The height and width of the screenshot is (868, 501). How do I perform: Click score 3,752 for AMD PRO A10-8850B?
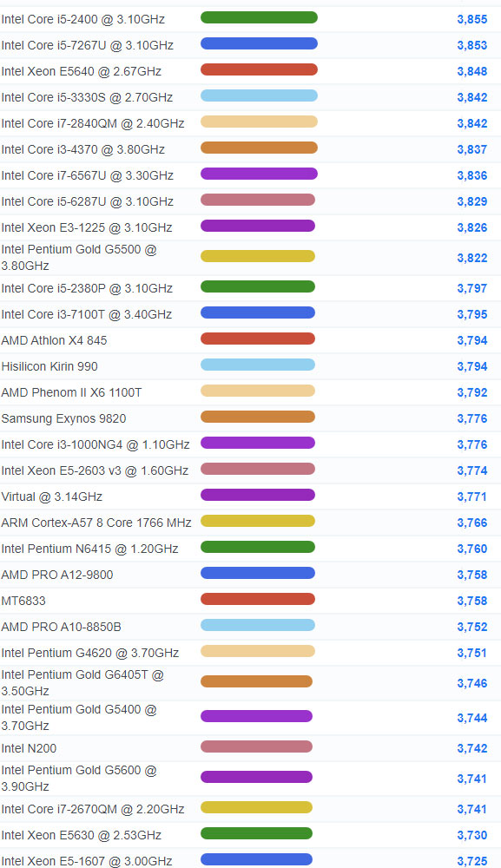[472, 627]
